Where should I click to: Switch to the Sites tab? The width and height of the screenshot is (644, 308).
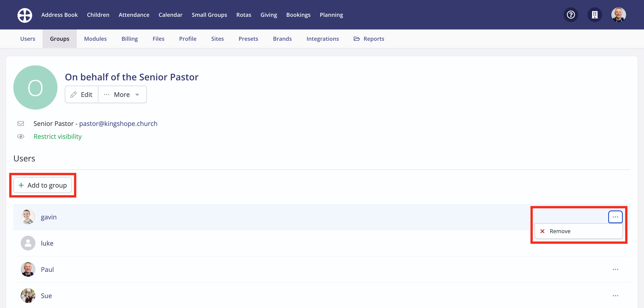coord(217,39)
